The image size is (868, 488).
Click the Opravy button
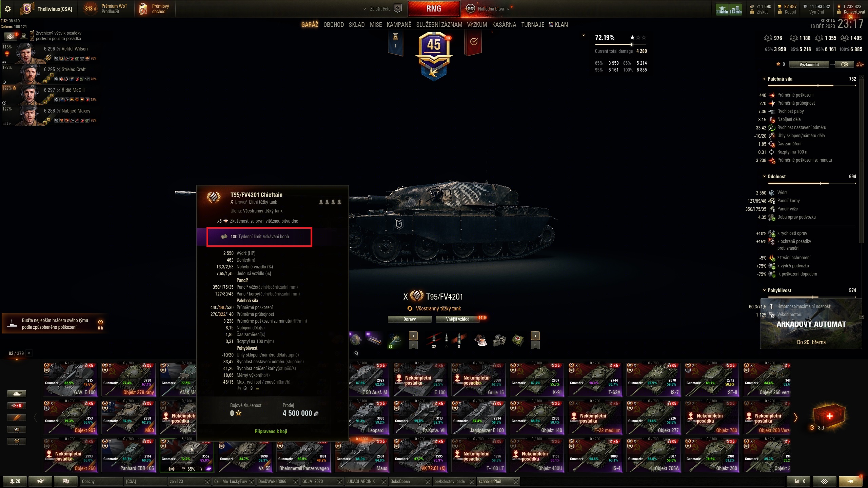coord(410,319)
